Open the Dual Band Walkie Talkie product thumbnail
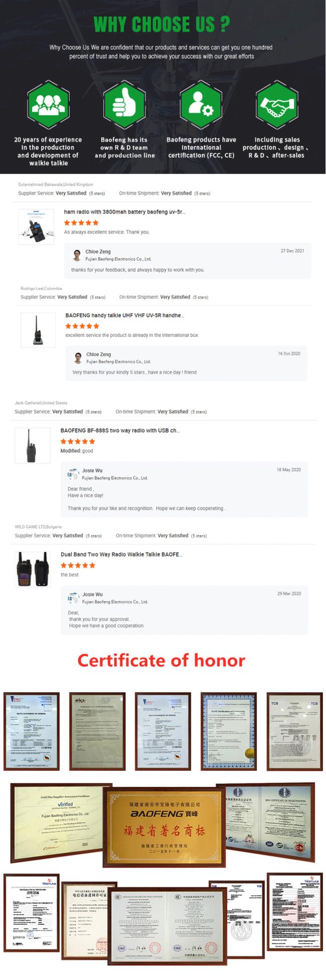 33,569
